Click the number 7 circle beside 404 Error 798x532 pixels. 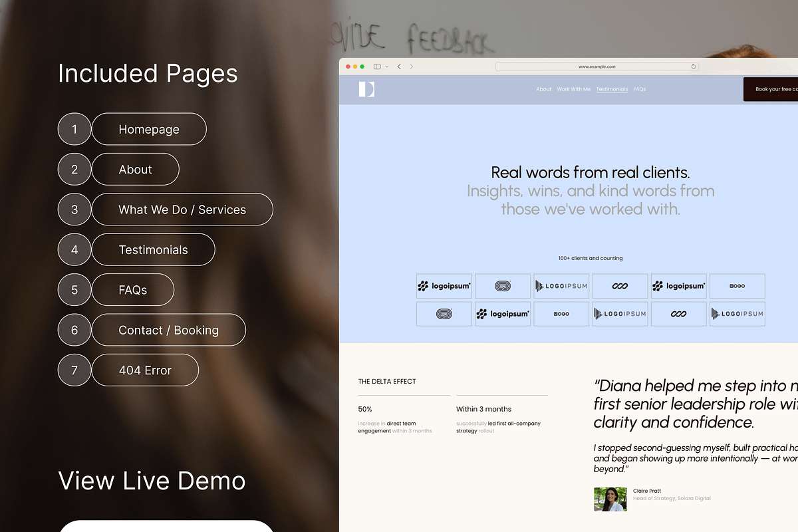point(74,370)
